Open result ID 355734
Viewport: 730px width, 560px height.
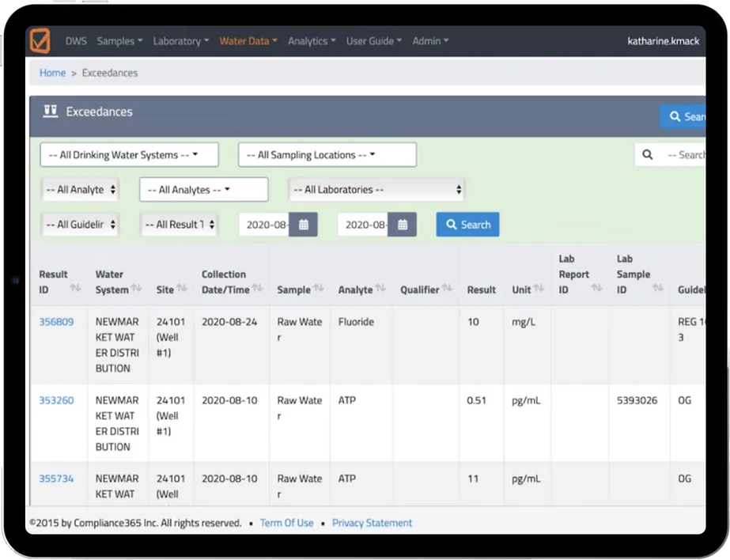pos(56,479)
